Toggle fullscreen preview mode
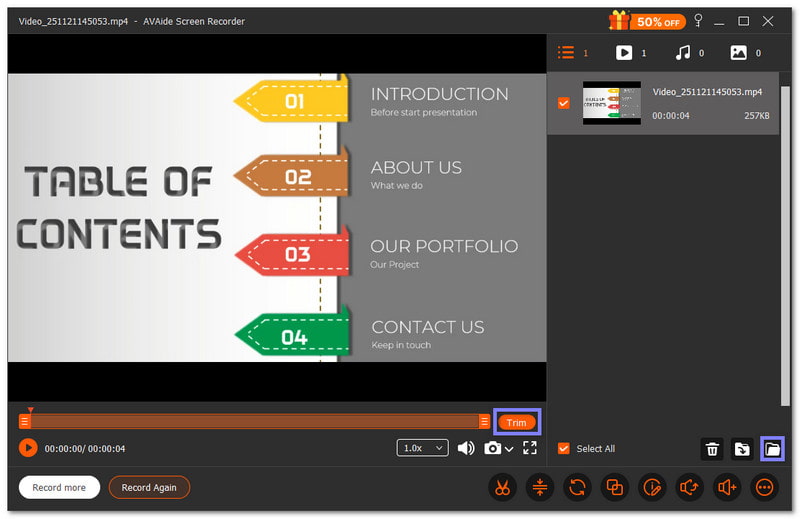The image size is (800, 519). click(530, 448)
